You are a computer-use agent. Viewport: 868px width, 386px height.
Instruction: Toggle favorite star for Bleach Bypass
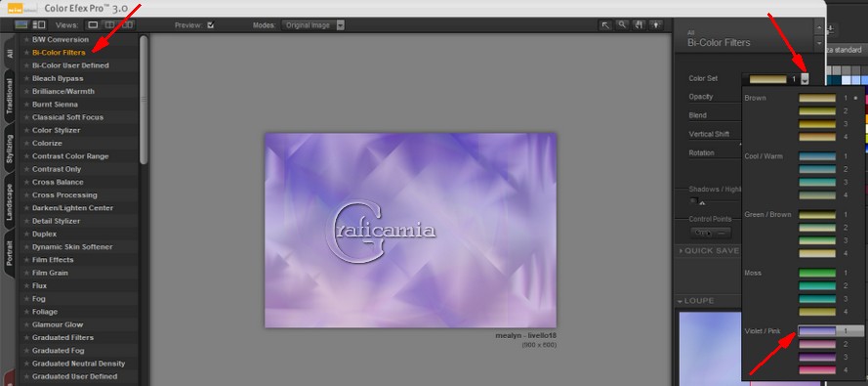click(x=26, y=78)
